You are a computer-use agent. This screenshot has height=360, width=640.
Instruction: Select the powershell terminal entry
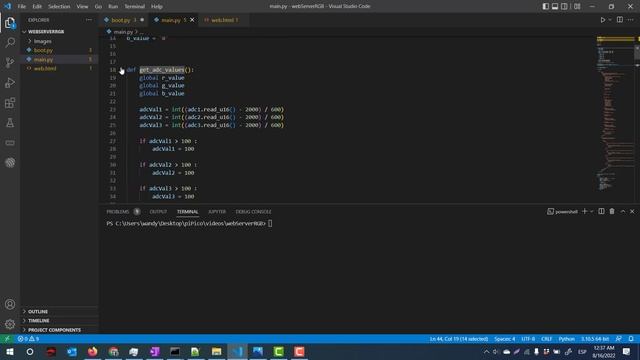562,211
